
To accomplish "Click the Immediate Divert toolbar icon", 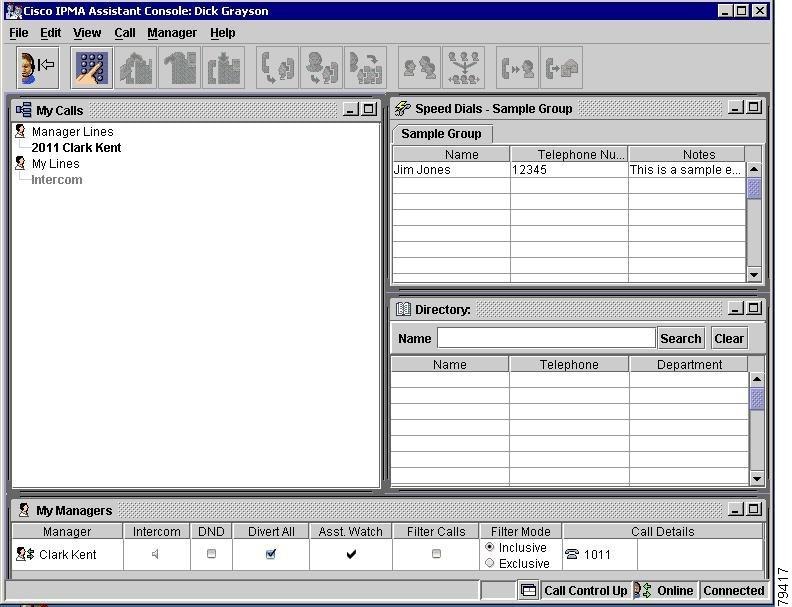I will tap(517, 68).
